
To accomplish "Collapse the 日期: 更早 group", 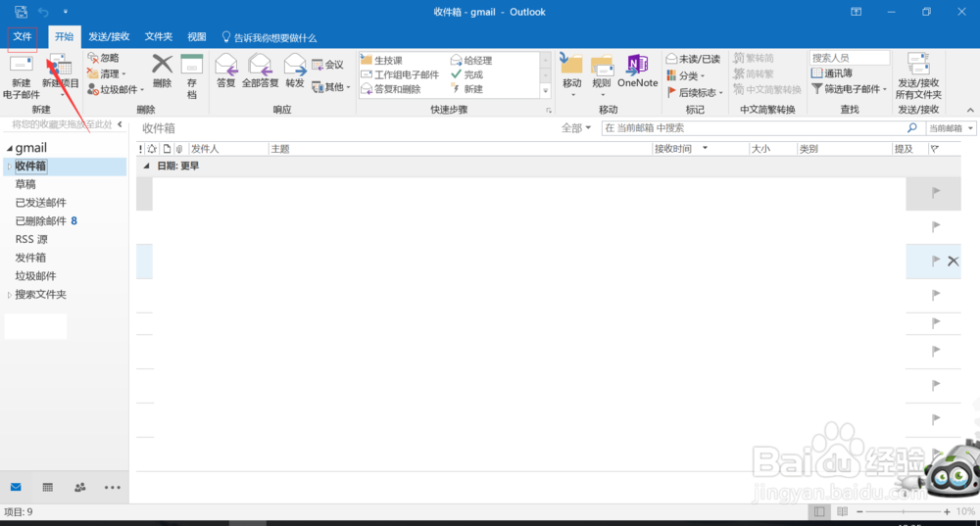I will pos(146,167).
